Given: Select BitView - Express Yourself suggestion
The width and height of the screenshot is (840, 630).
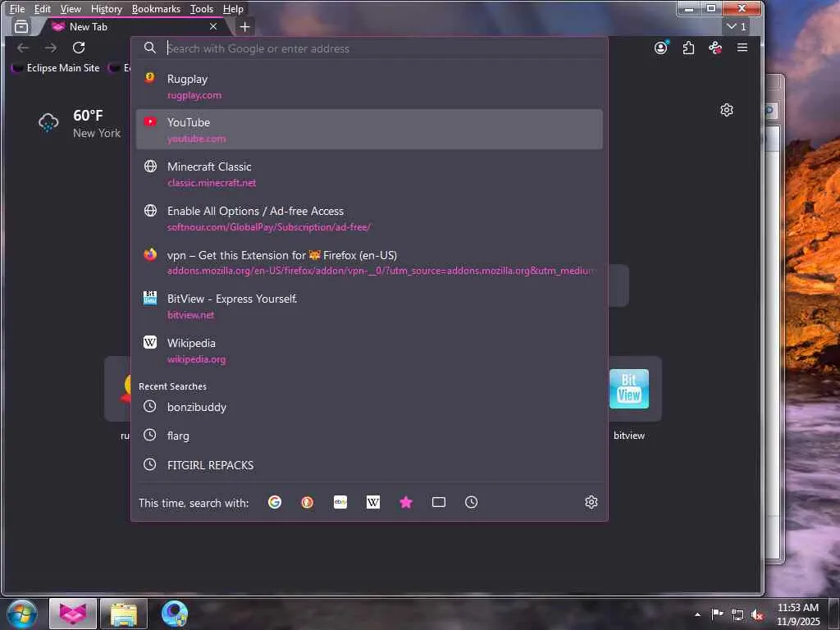Looking at the screenshot, I should coord(369,307).
